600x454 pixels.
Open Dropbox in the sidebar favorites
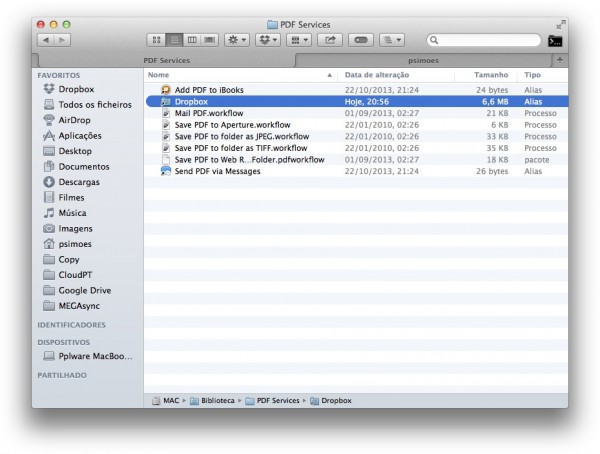tap(68, 89)
